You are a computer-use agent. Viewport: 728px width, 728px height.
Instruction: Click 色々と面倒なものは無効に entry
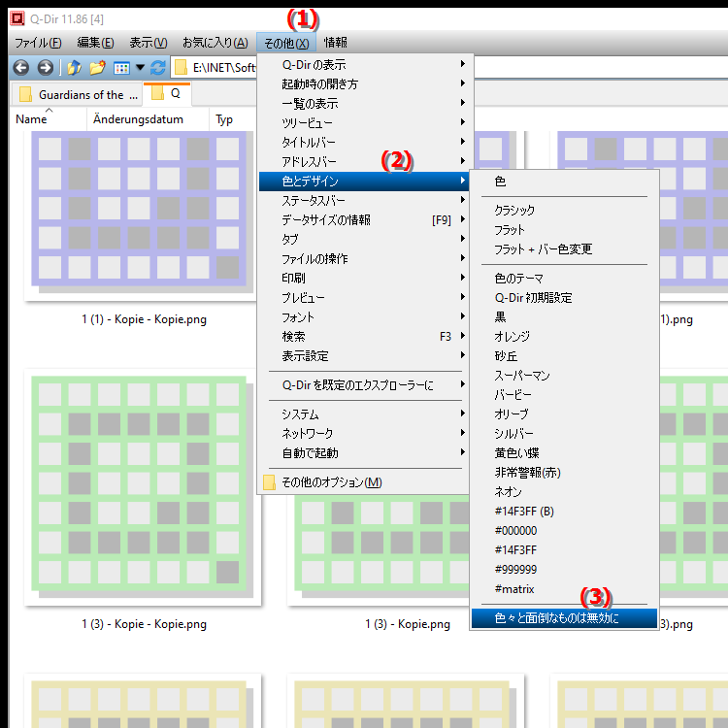(564, 618)
